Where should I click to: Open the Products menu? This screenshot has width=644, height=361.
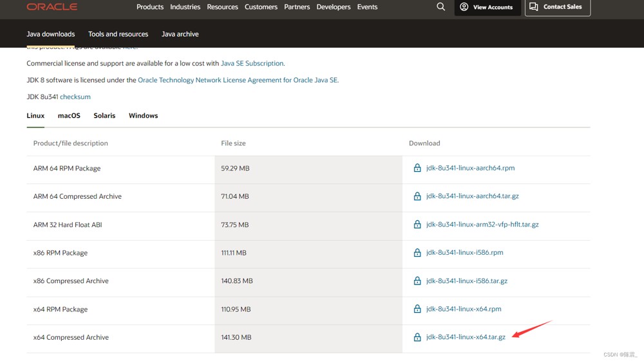click(150, 7)
